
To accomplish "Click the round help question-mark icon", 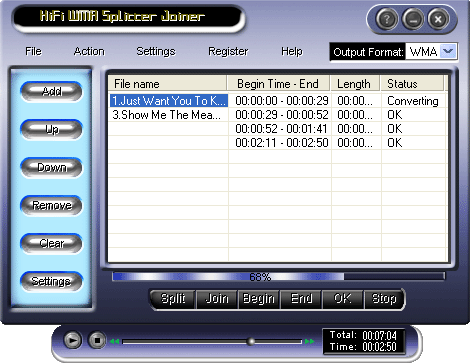I will (387, 19).
